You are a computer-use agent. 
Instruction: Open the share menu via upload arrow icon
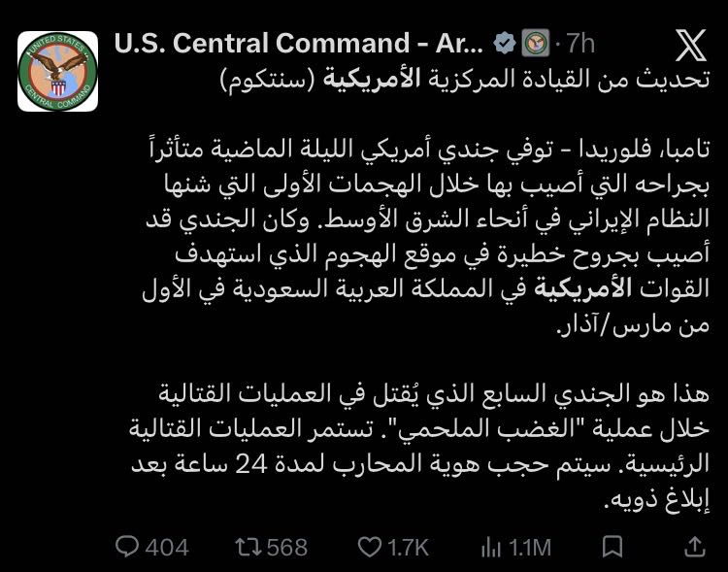tap(694, 547)
